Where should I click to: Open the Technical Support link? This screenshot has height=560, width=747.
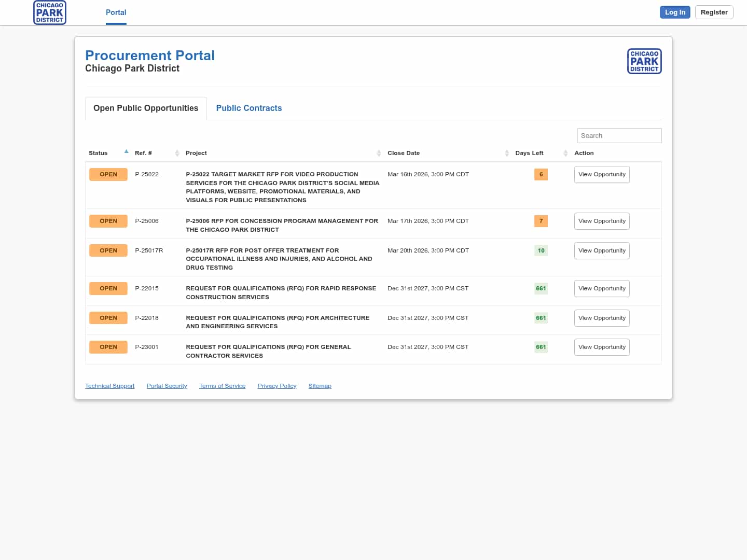pyautogui.click(x=109, y=386)
